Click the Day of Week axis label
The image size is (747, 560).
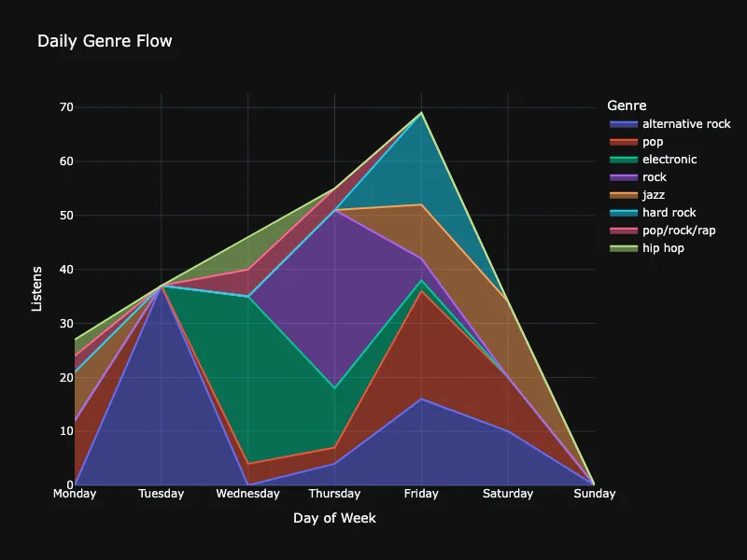334,518
